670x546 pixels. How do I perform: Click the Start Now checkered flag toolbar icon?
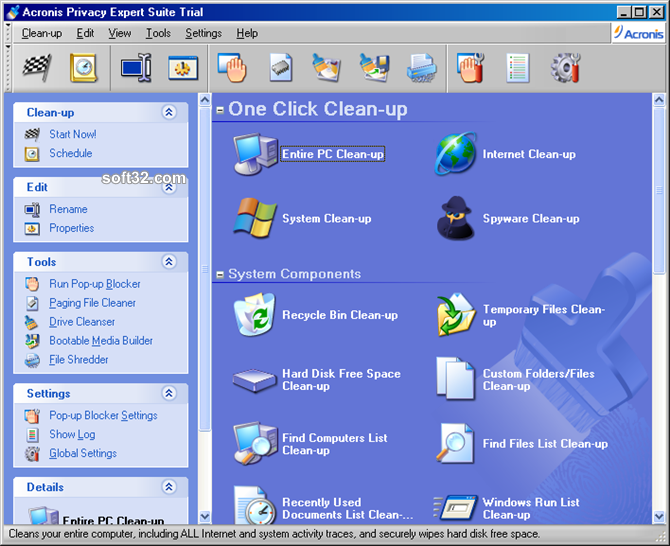click(37, 68)
